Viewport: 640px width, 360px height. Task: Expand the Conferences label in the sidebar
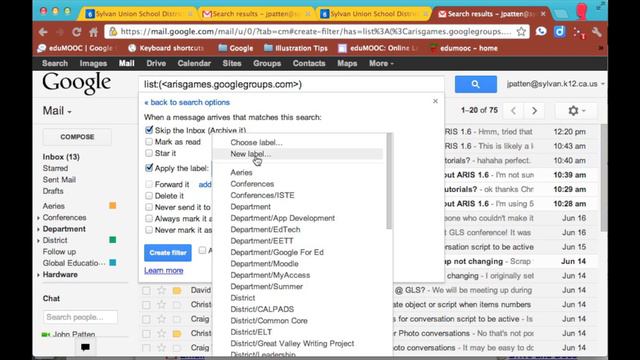(x=39, y=218)
